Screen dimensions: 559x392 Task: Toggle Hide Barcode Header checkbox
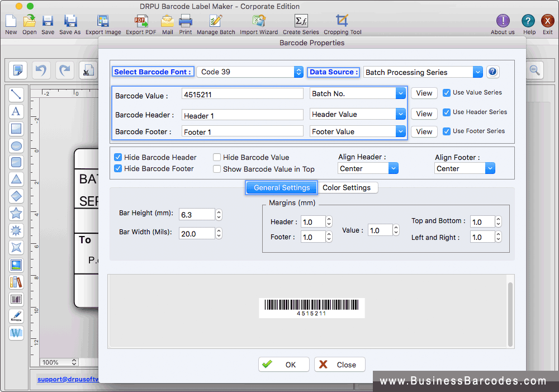(x=118, y=157)
